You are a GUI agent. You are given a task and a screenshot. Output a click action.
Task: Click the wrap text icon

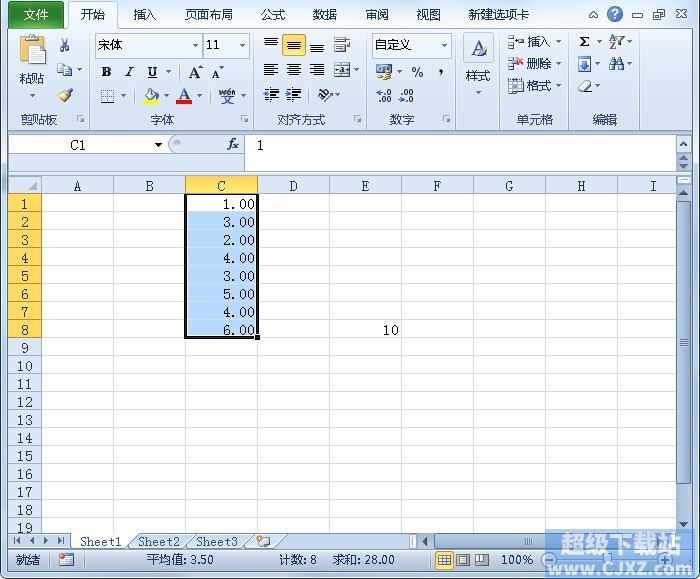pos(342,45)
